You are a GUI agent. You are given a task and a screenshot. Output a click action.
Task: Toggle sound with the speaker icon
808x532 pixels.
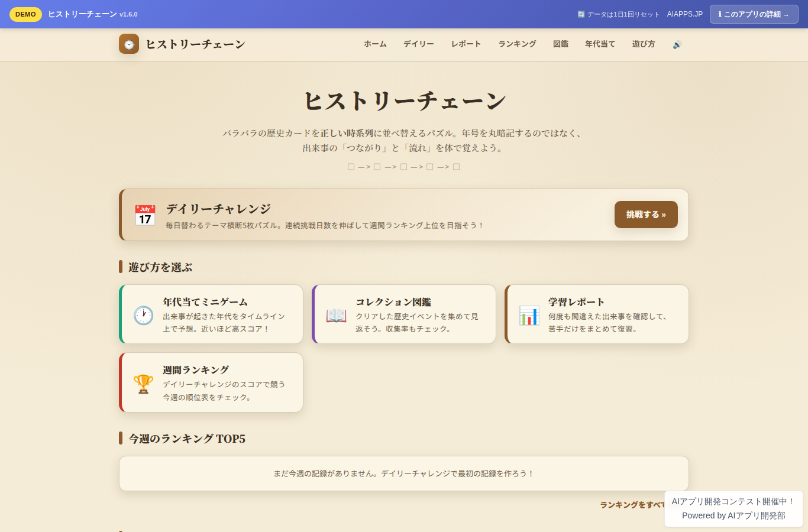(677, 44)
